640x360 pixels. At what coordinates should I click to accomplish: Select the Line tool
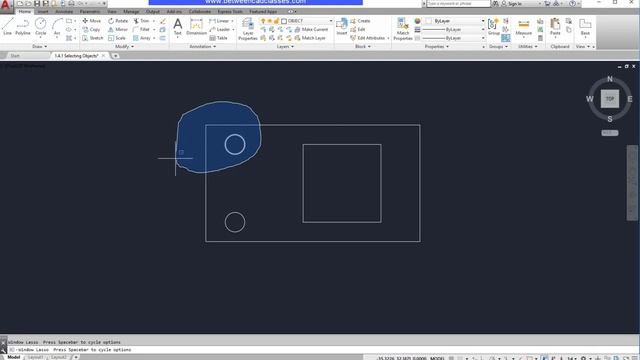pos(7,27)
